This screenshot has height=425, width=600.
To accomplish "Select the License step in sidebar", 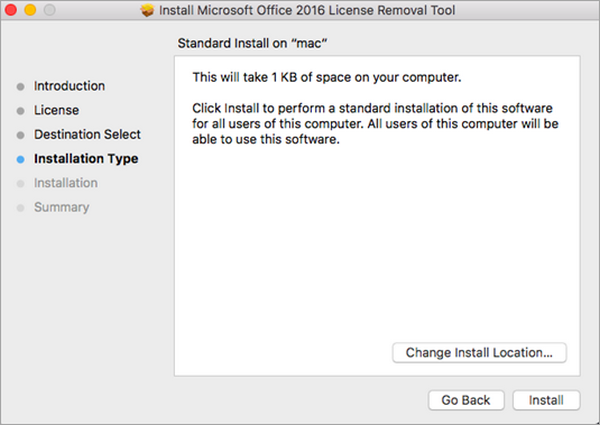I will 56,110.
